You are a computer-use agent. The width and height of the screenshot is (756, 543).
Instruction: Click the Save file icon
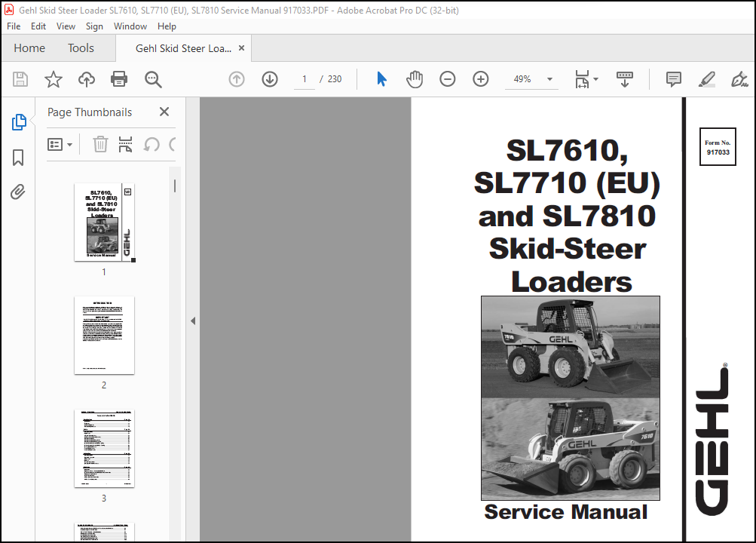20,79
